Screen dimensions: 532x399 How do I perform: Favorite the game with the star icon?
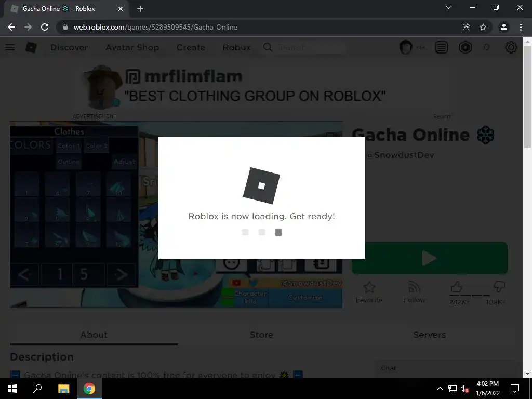pos(369,292)
